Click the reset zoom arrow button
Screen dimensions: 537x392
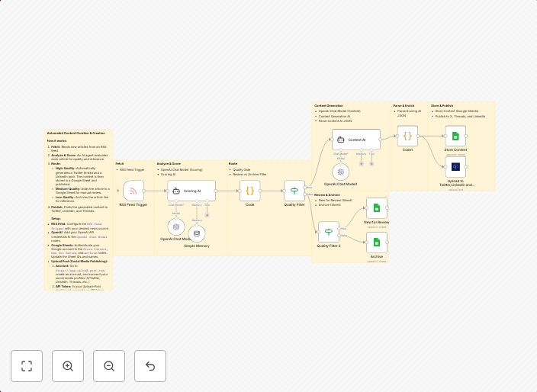150,365
